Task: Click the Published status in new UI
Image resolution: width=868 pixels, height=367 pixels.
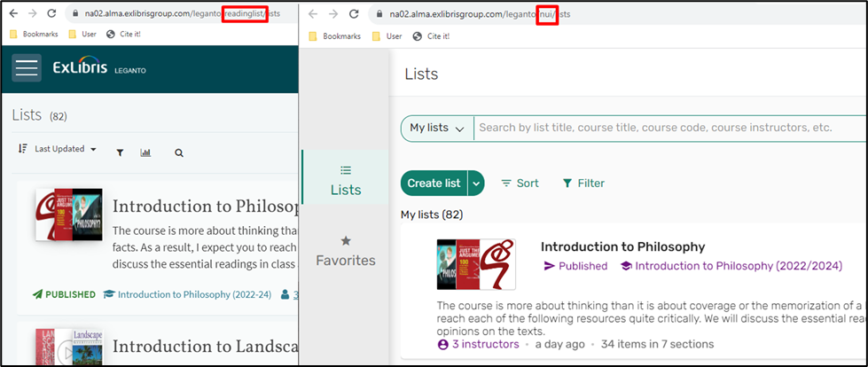Action: [x=575, y=266]
